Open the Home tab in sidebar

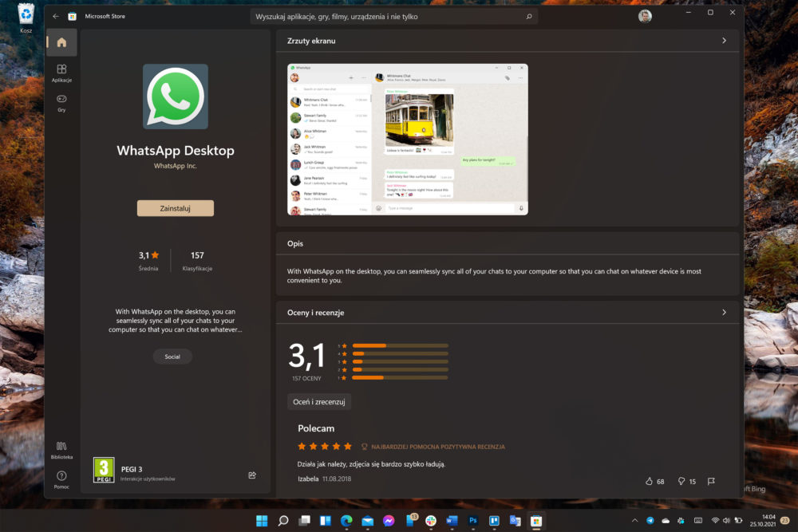click(x=61, y=42)
